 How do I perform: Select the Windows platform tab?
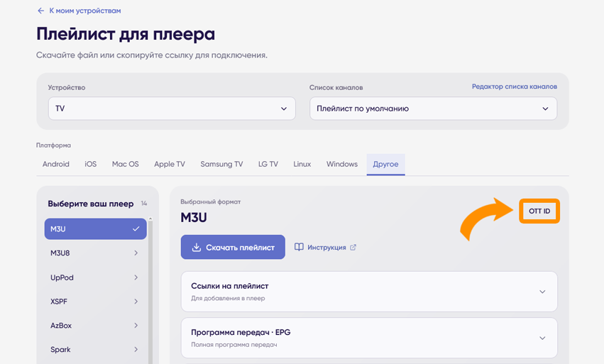(x=342, y=164)
